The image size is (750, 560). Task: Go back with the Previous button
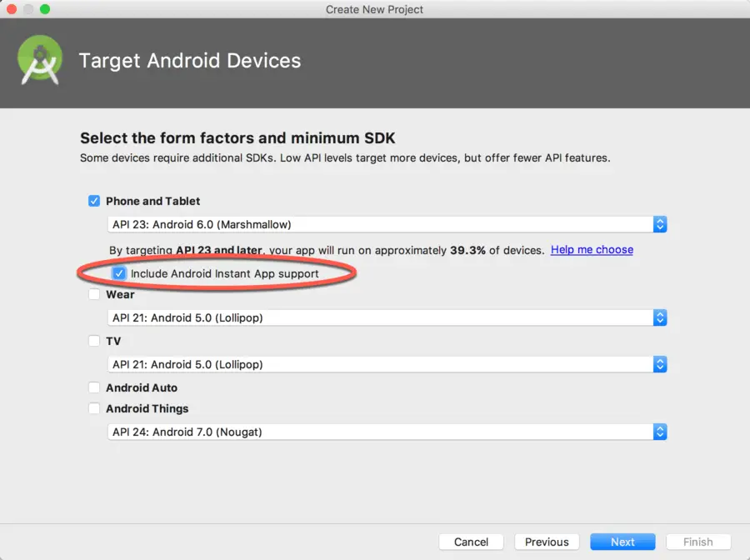[547, 542]
